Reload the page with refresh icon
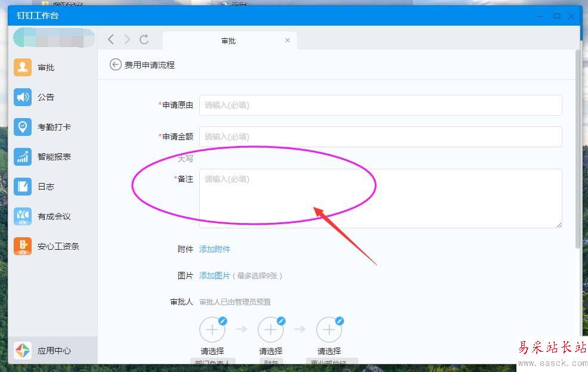 144,39
